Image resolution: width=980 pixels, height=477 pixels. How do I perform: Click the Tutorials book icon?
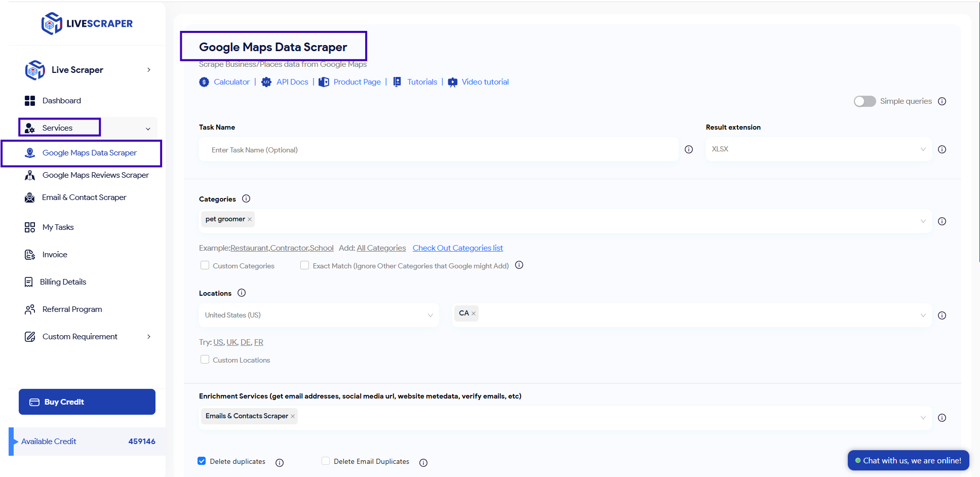pyautogui.click(x=398, y=82)
